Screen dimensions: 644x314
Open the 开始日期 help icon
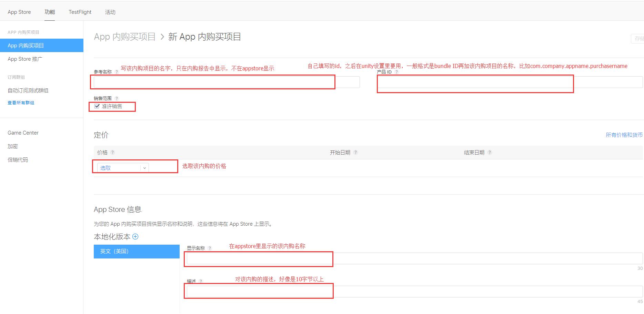pos(356,152)
